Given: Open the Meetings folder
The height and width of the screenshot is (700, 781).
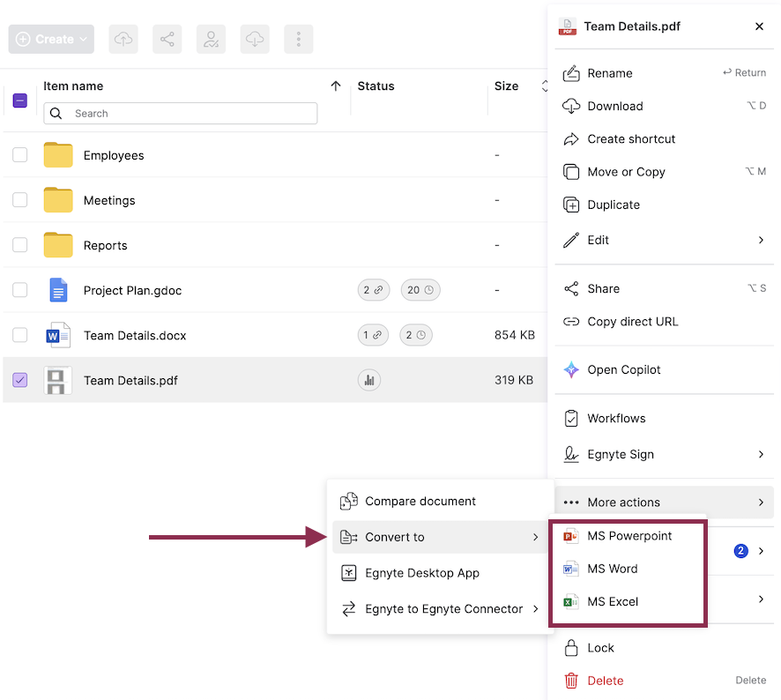Looking at the screenshot, I should pyautogui.click(x=109, y=200).
